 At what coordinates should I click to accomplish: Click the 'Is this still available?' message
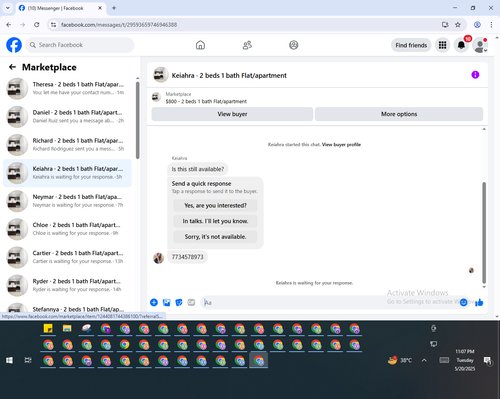pos(198,169)
